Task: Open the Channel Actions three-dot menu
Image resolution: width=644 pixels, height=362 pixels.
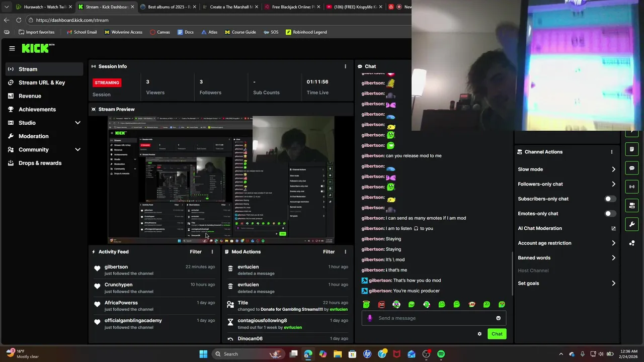Action: (x=612, y=152)
